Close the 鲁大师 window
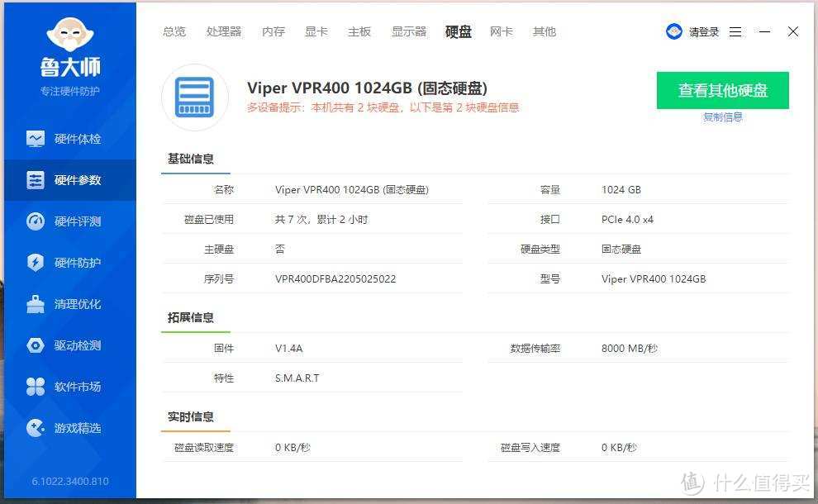 click(x=793, y=32)
